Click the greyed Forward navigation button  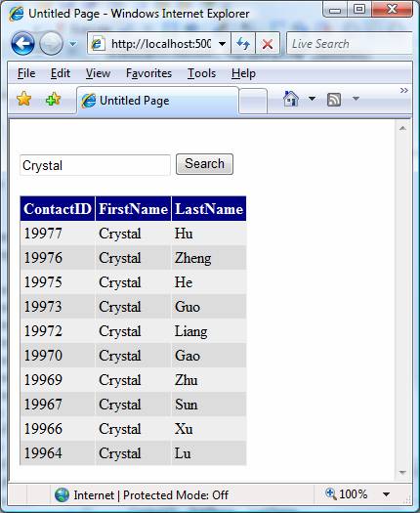point(51,44)
